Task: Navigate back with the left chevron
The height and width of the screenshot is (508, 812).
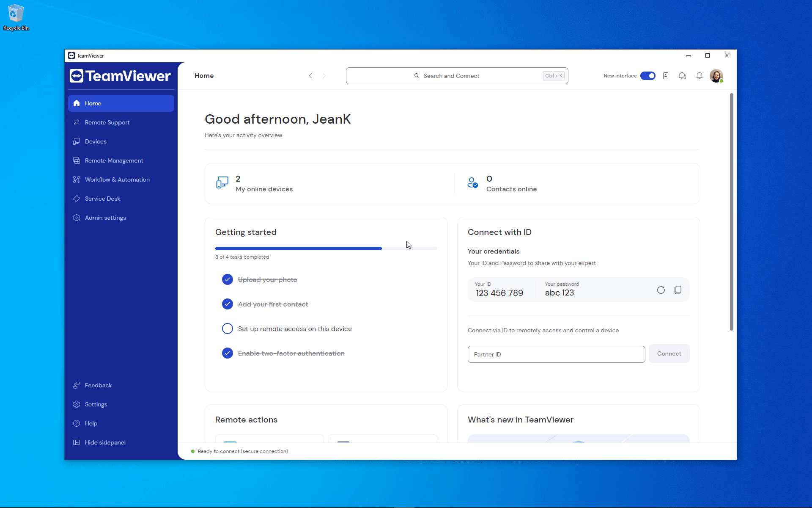Action: [310, 76]
